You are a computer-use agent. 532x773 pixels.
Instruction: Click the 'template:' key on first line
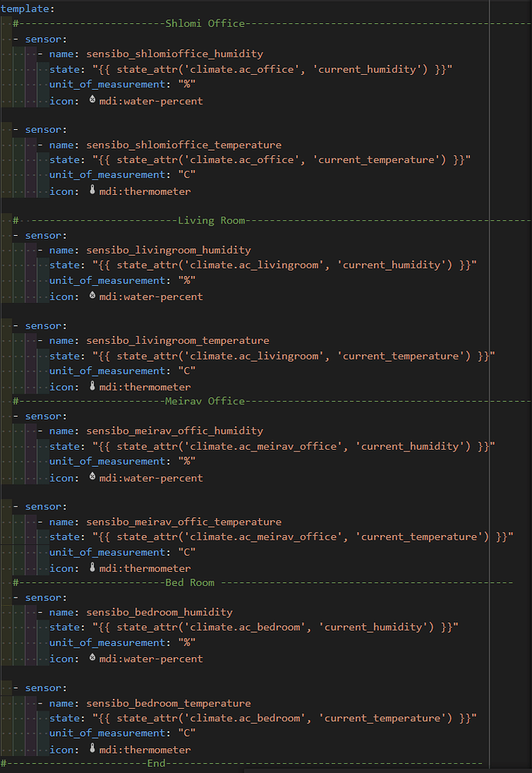click(26, 9)
